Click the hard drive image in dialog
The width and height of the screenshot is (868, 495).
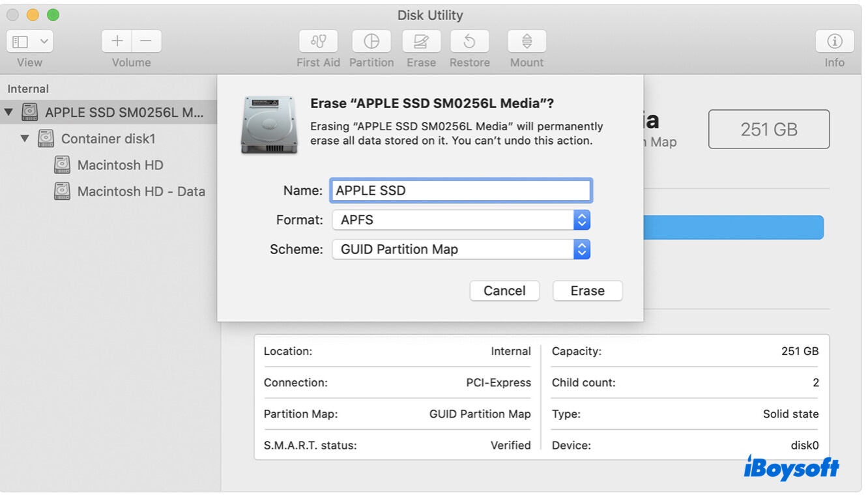click(270, 125)
